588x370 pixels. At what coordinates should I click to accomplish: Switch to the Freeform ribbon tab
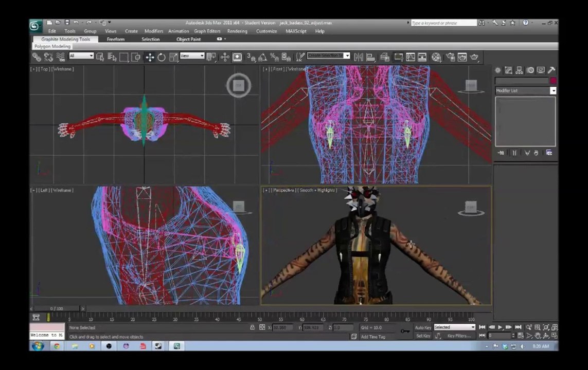coord(116,40)
